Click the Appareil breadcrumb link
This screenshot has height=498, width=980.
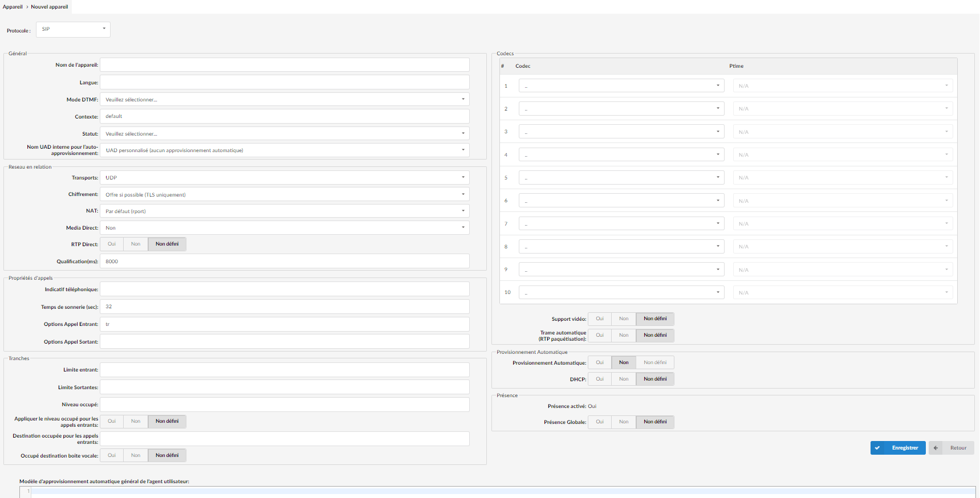(13, 7)
